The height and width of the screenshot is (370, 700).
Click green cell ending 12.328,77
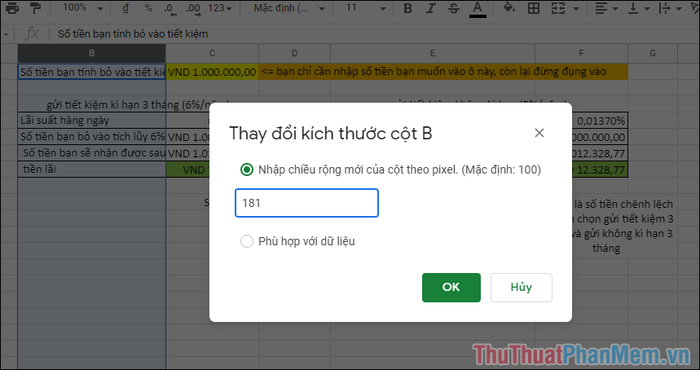pos(600,170)
